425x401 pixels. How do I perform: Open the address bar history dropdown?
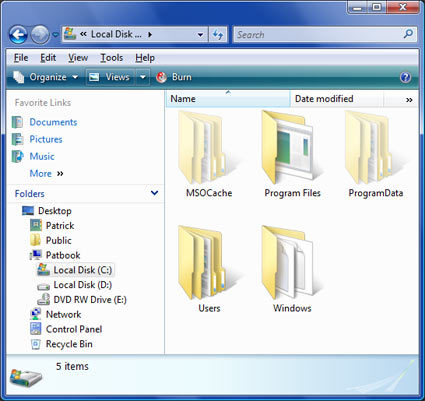200,35
